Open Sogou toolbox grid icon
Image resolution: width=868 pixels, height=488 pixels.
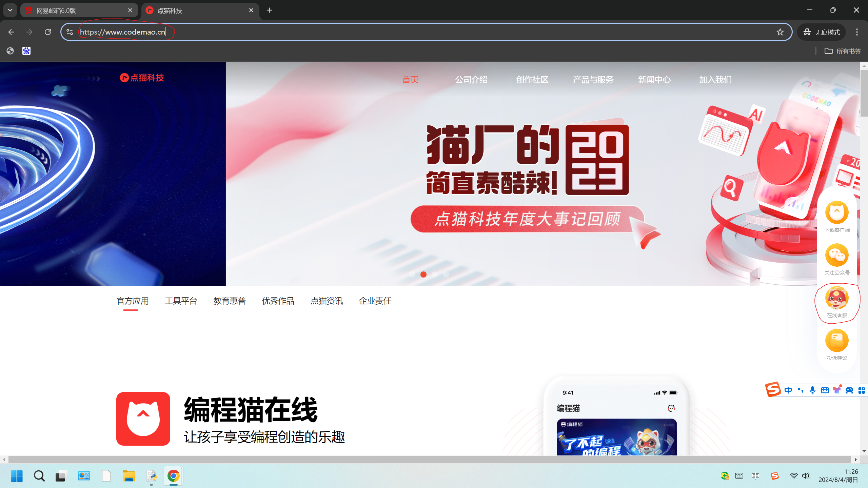pyautogui.click(x=862, y=390)
